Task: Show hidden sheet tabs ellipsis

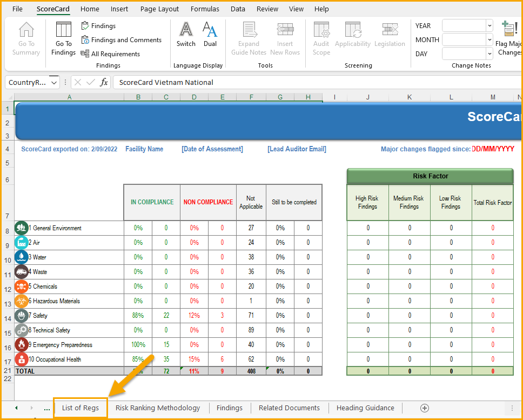Action: click(x=47, y=408)
